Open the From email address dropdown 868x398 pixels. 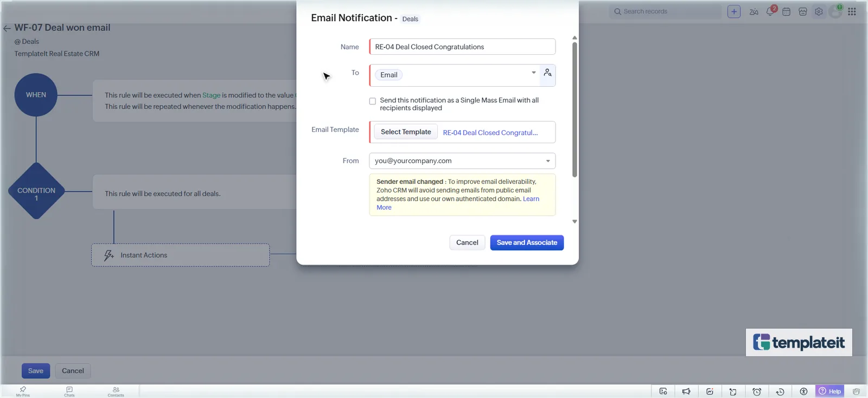pyautogui.click(x=462, y=161)
